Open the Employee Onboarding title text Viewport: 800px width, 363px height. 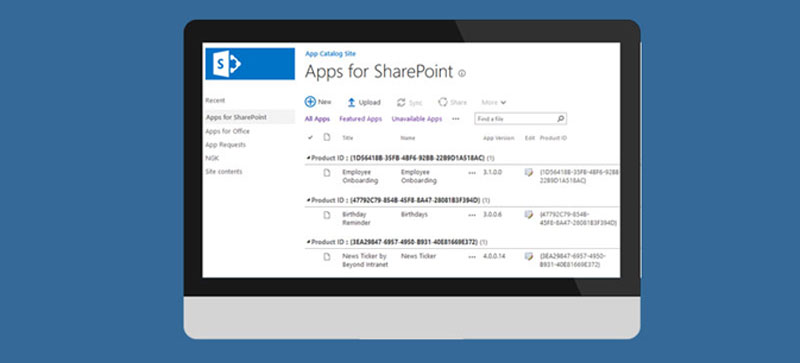click(360, 177)
